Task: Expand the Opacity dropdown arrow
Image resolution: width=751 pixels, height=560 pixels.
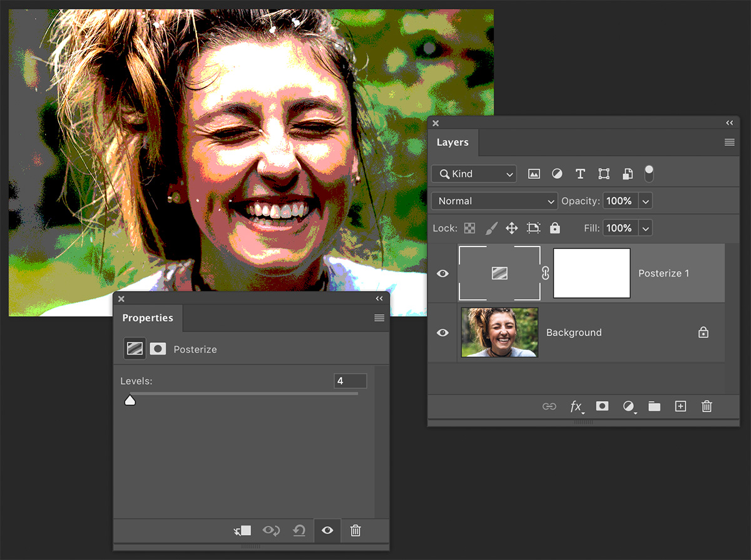Action: click(646, 201)
